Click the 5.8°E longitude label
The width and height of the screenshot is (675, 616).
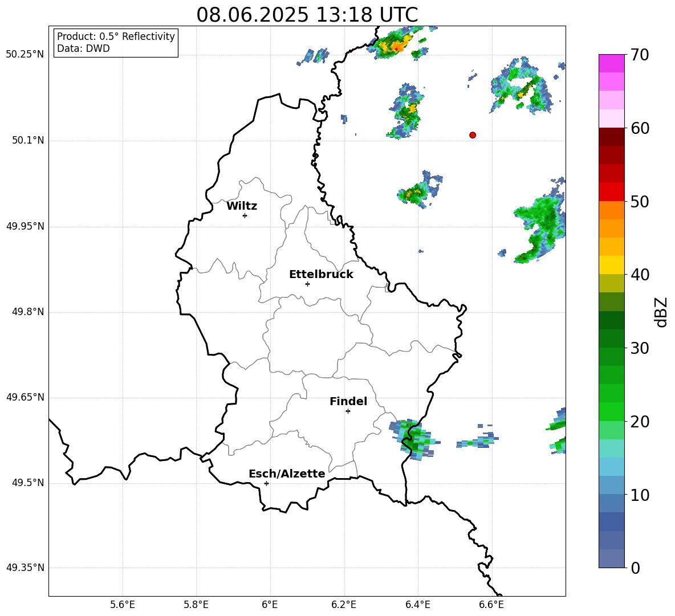tap(196, 605)
